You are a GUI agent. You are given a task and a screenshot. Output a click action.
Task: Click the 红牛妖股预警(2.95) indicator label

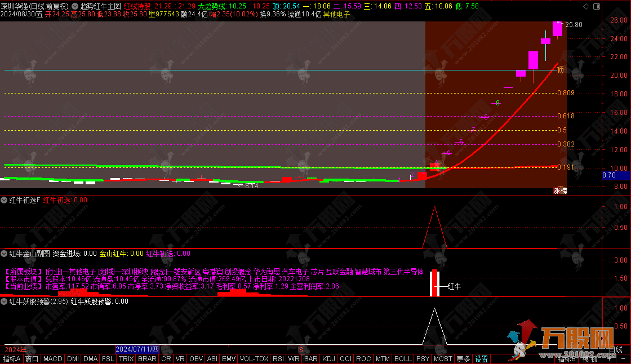point(39,301)
